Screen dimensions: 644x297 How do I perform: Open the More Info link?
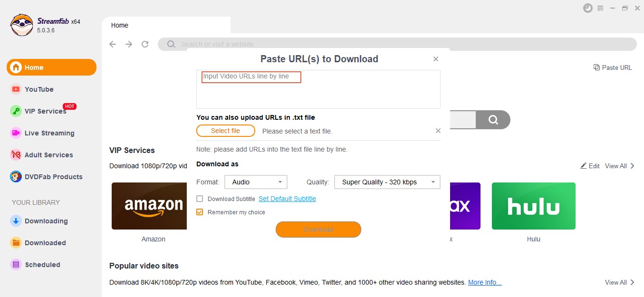coord(485,282)
